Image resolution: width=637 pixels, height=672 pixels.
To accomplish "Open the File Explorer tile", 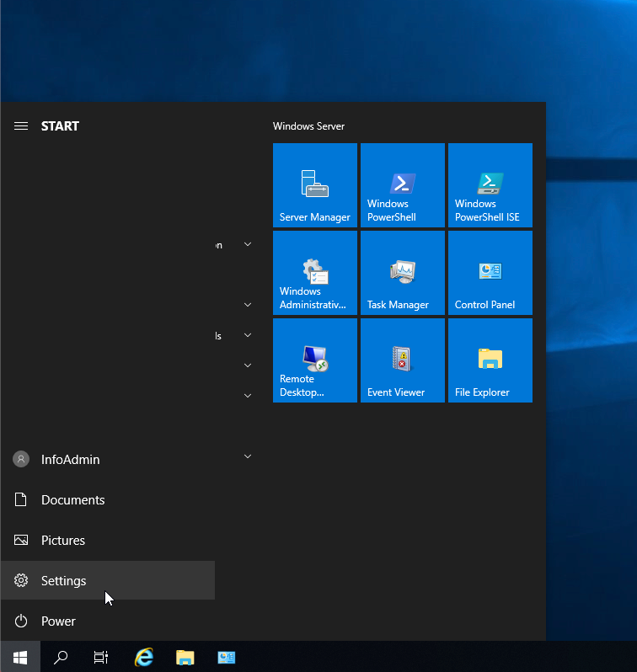I will (490, 360).
